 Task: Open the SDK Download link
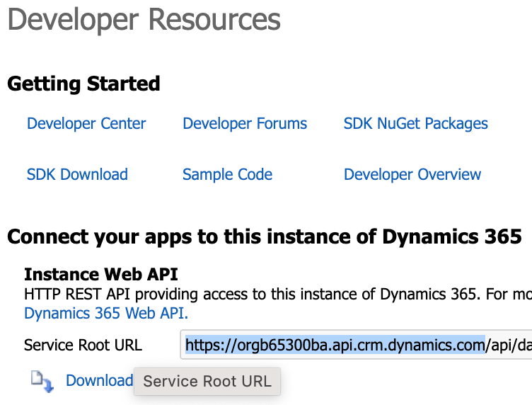click(77, 174)
